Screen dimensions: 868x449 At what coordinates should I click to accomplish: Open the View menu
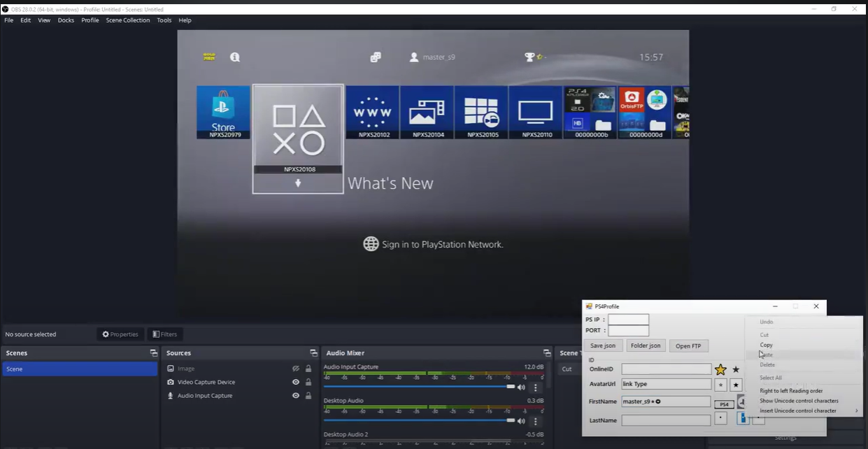point(44,20)
